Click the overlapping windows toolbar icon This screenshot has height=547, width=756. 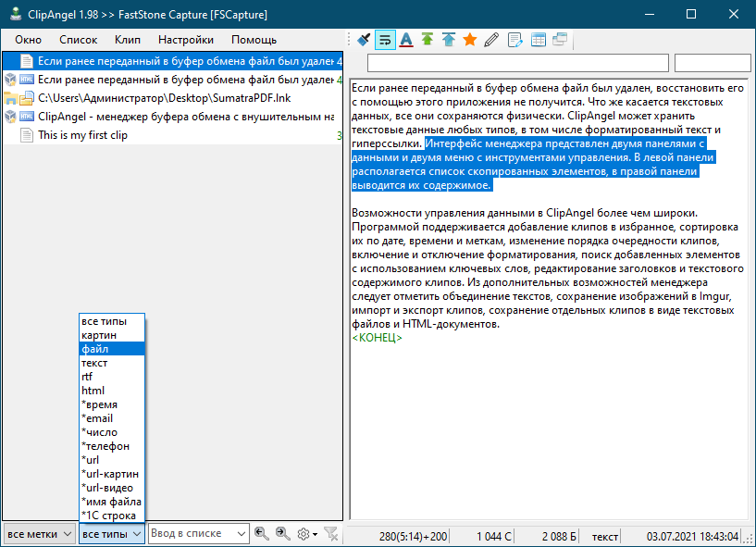click(560, 40)
